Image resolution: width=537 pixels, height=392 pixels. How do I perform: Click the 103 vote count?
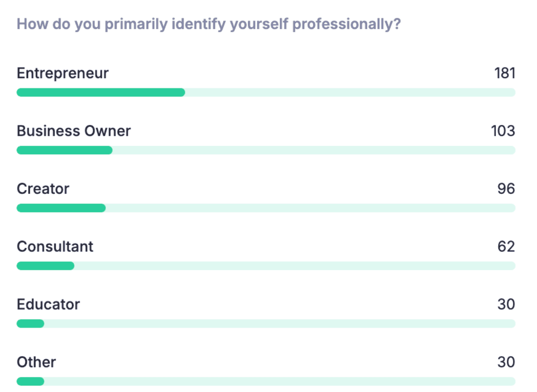pos(503,131)
